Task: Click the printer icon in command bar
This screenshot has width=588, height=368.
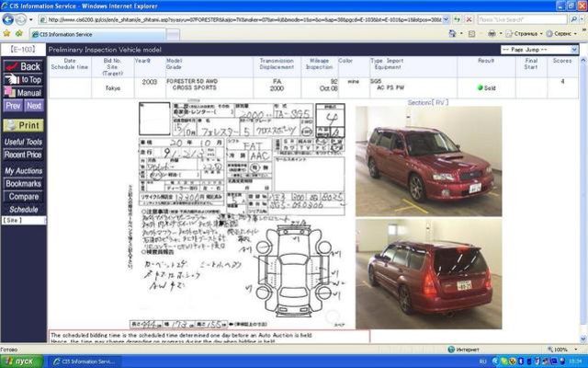Action: pyautogui.click(x=492, y=34)
